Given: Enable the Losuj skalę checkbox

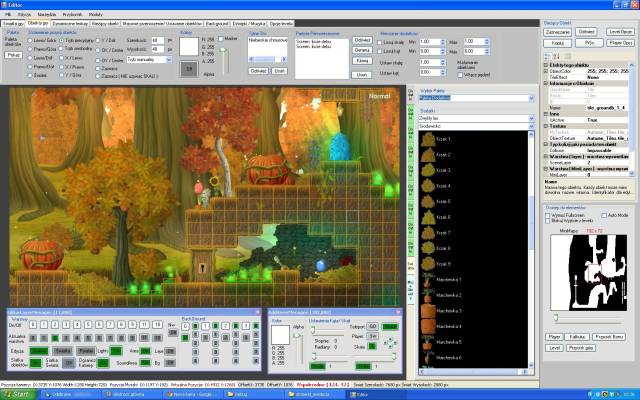Looking at the screenshot, I should [x=380, y=42].
